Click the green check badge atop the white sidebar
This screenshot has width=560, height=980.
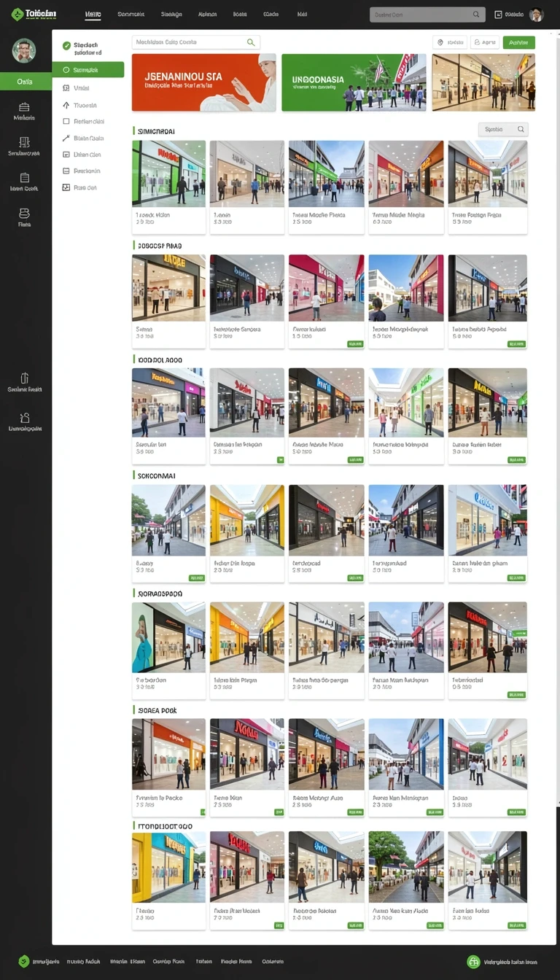click(x=66, y=46)
